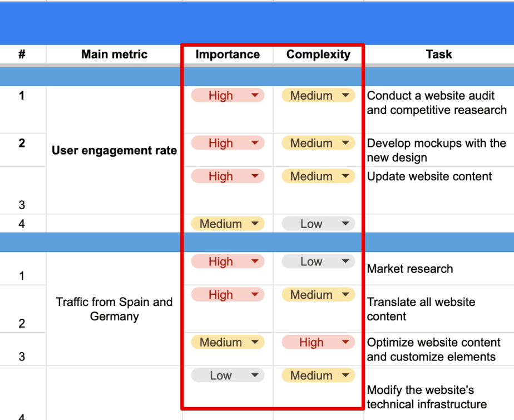Open Importance dropdown for Update website content

tap(228, 176)
